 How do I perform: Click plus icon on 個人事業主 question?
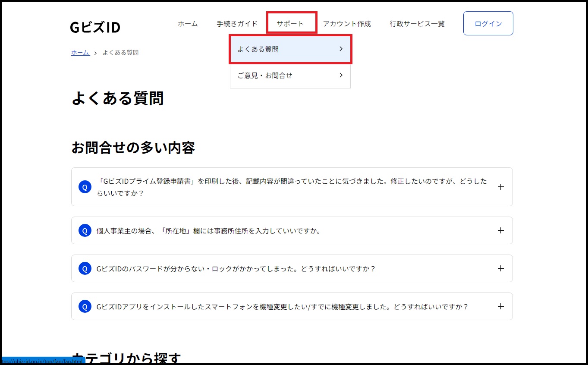coord(500,230)
